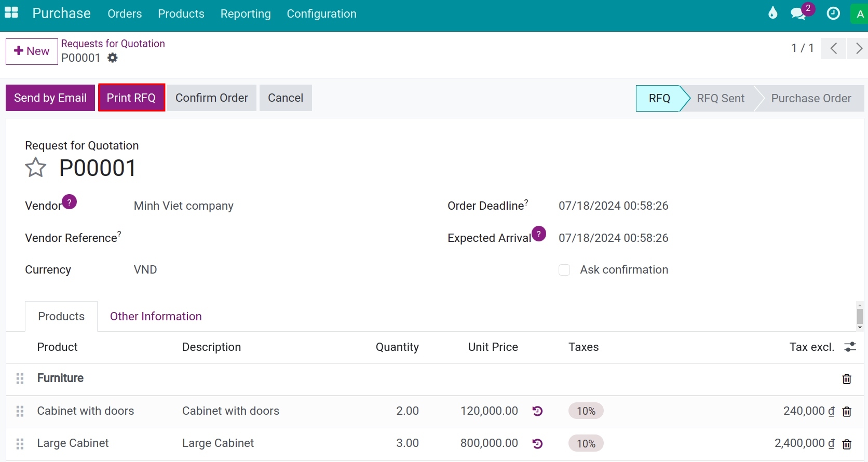Show the Vendor field help tooltip
Image resolution: width=868 pixels, height=462 pixels.
pyautogui.click(x=69, y=201)
